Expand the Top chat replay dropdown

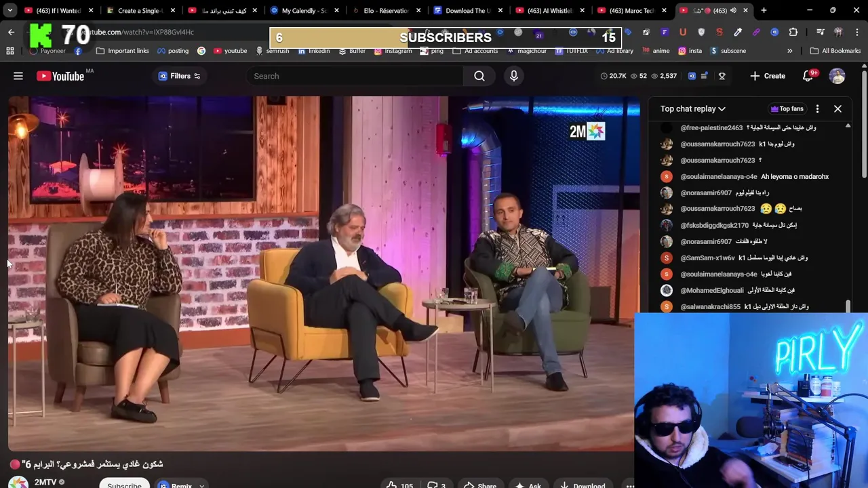pyautogui.click(x=693, y=108)
